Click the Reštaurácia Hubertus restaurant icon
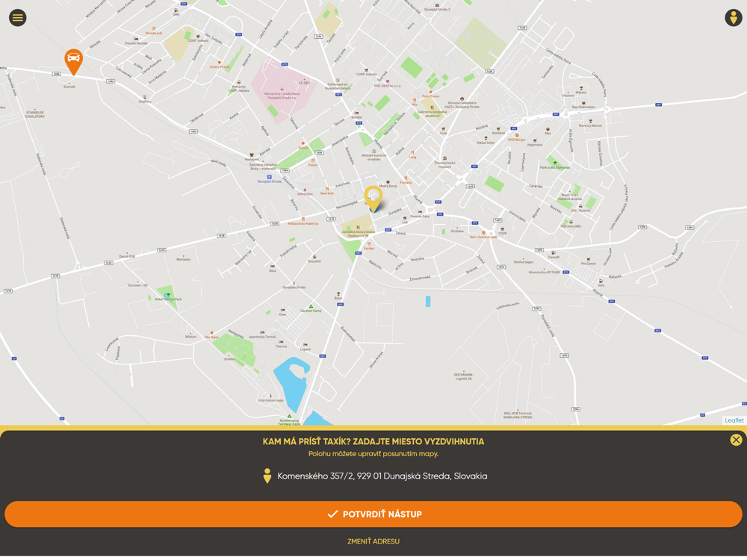This screenshot has width=747, height=560. point(303,219)
